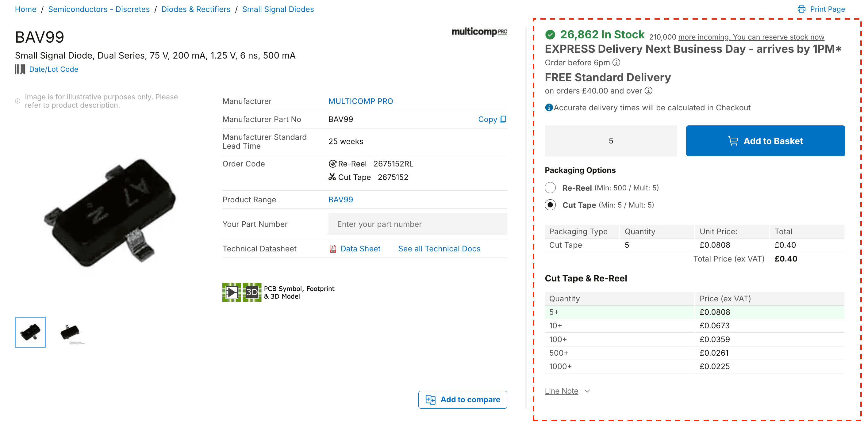868x447 pixels.
Task: Open the Data Sheet link
Action: pos(361,249)
